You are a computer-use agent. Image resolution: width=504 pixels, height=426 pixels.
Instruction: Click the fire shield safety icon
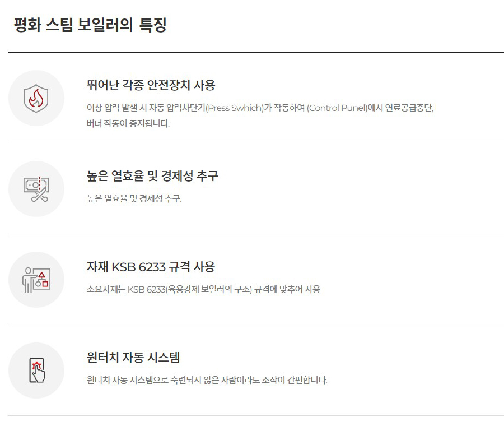pos(36,98)
